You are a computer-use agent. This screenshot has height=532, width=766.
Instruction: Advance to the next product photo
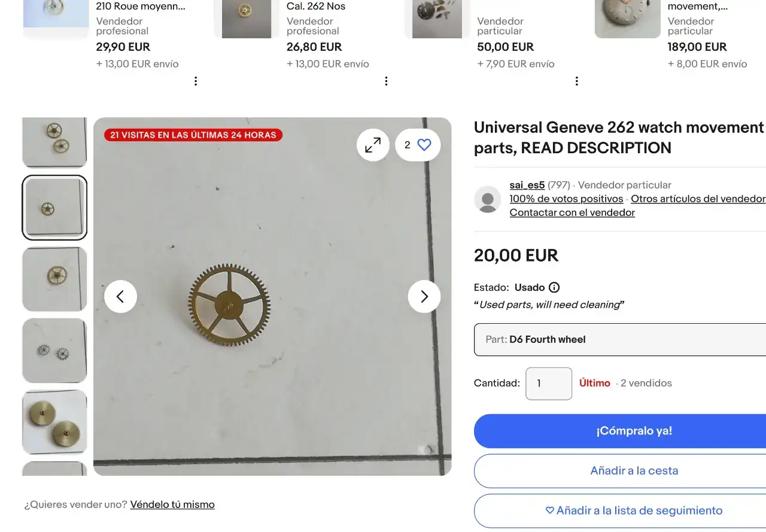(424, 296)
